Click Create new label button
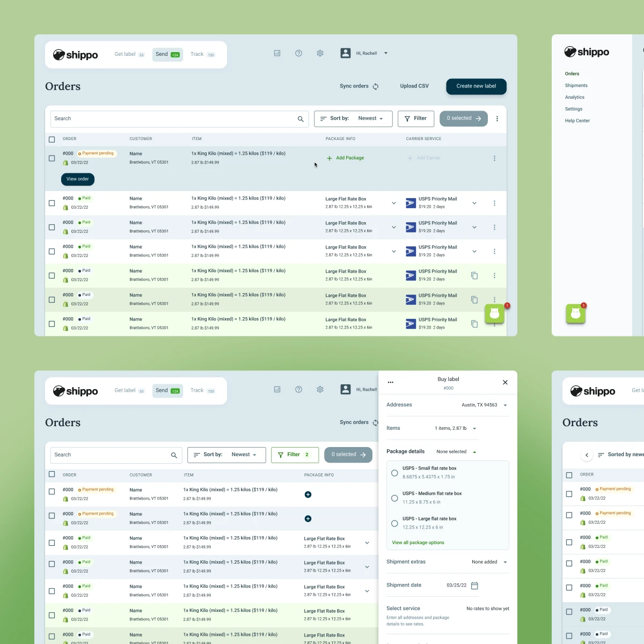Image resolution: width=644 pixels, height=644 pixels. (x=476, y=86)
